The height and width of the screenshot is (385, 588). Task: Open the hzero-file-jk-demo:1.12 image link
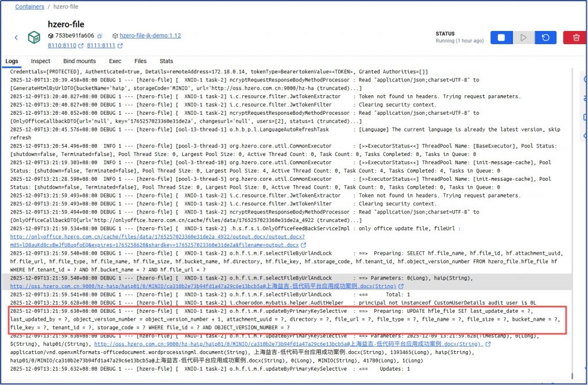150,36
